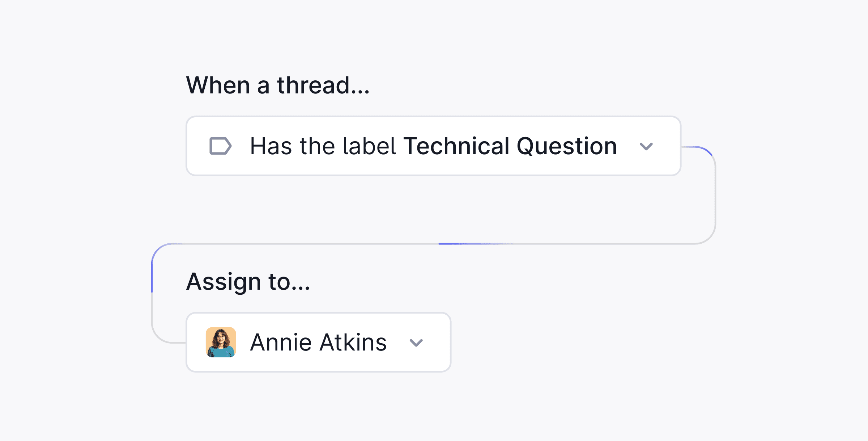The image size is (868, 441).
Task: Expand the Annie Atkins chevron arrow
Action: click(416, 343)
